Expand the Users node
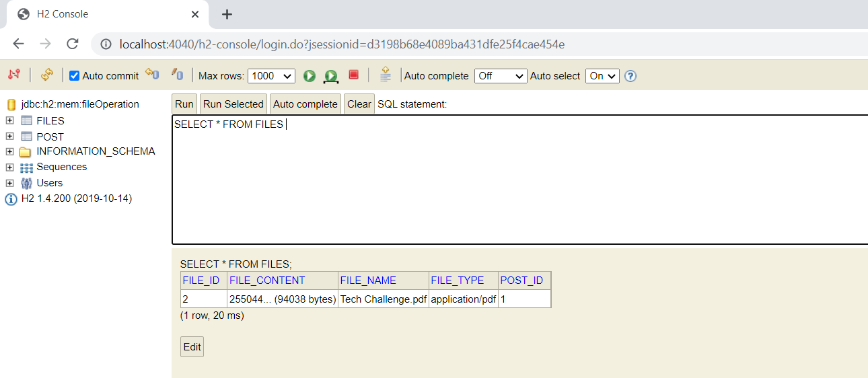The width and height of the screenshot is (868, 378). click(10, 183)
